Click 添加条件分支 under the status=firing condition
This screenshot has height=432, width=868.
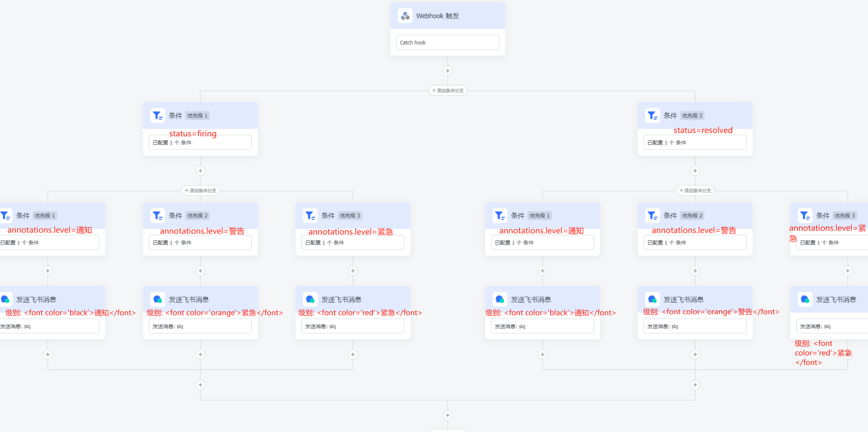point(200,191)
